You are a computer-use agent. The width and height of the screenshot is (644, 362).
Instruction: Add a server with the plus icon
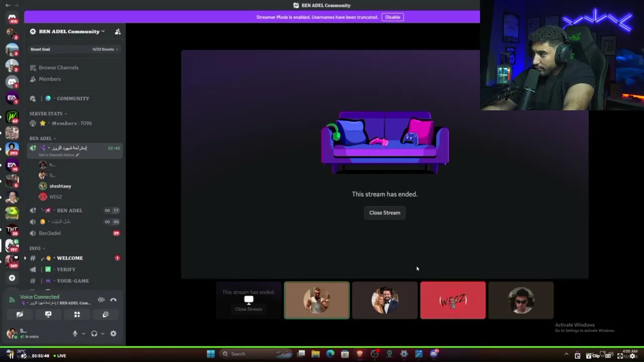[x=12, y=278]
